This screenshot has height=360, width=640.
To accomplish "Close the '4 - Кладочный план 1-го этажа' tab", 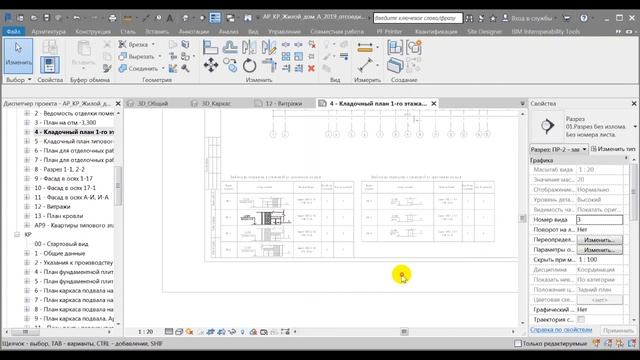I will pyautogui.click(x=434, y=104).
